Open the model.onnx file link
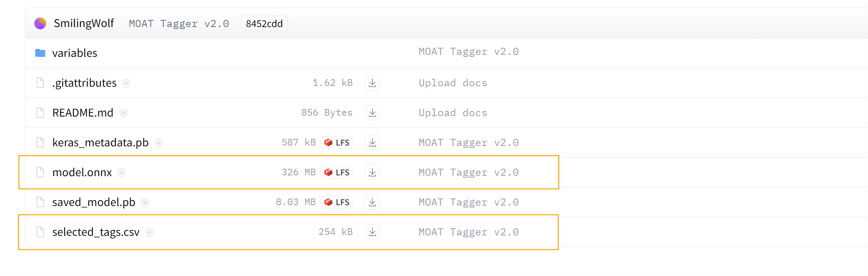The width and height of the screenshot is (868, 276). [82, 172]
